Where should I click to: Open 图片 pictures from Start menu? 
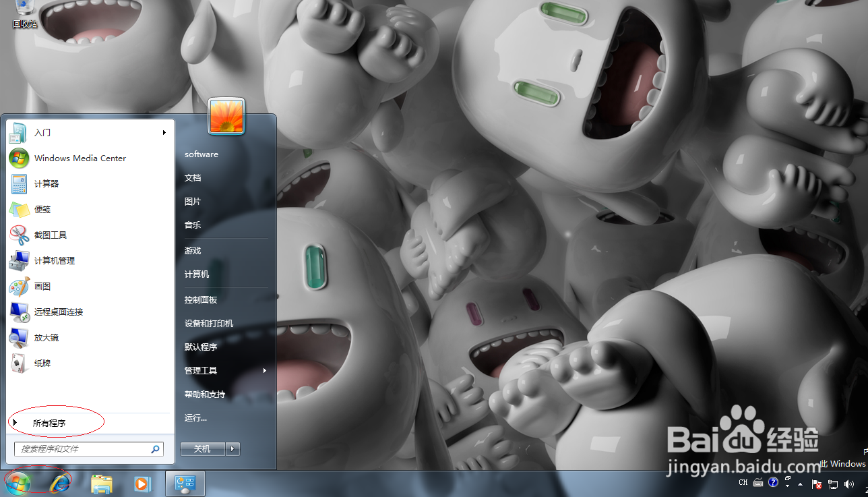(x=193, y=202)
